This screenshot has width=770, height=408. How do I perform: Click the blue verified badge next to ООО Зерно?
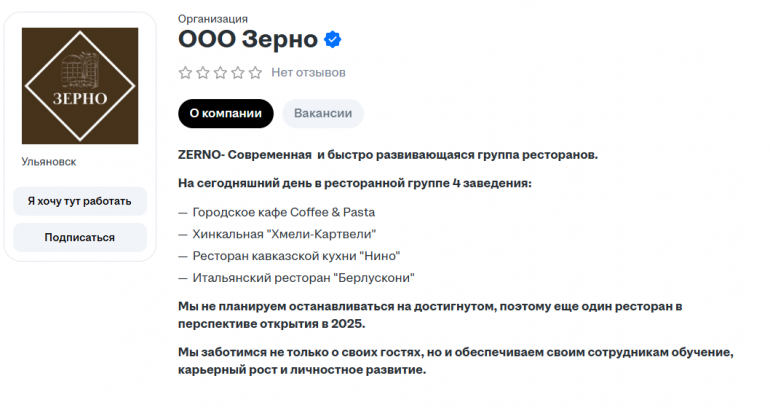[x=333, y=40]
